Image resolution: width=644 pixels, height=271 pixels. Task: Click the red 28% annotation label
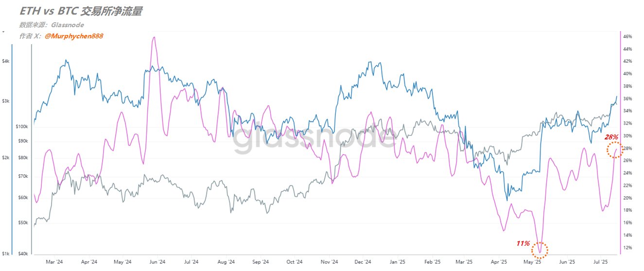coord(611,137)
